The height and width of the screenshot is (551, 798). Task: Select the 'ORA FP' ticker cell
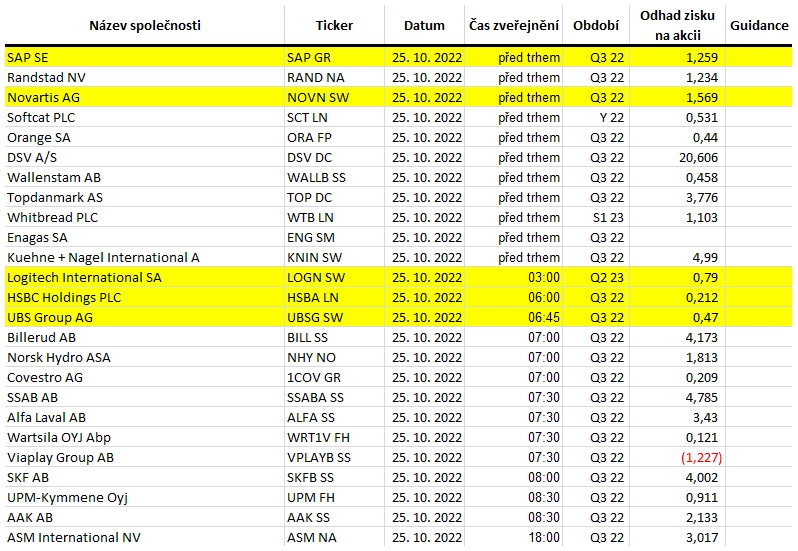coord(334,137)
